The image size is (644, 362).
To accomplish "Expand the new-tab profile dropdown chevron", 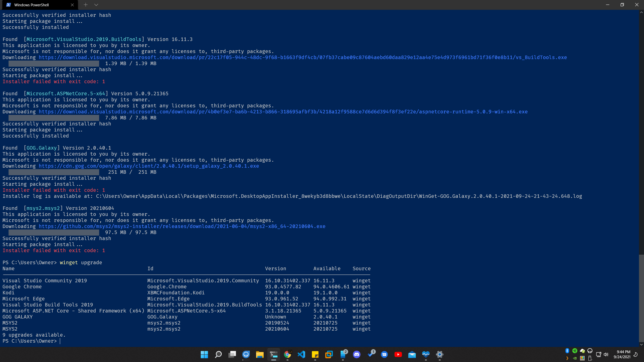I will tap(96, 5).
